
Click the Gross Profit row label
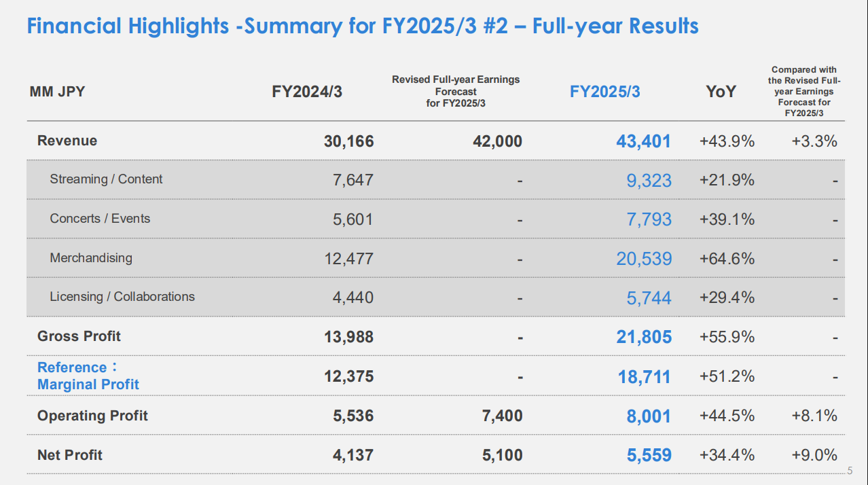coord(79,336)
